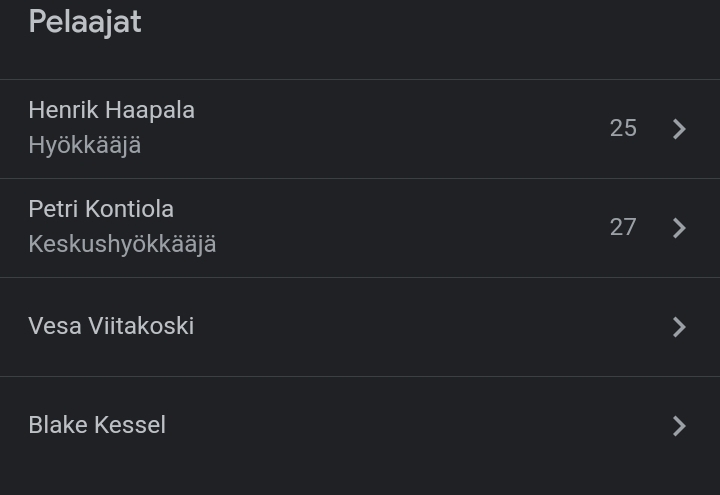Expand the last player entry in Pelaajat list
The height and width of the screenshot is (495, 720).
click(360, 426)
